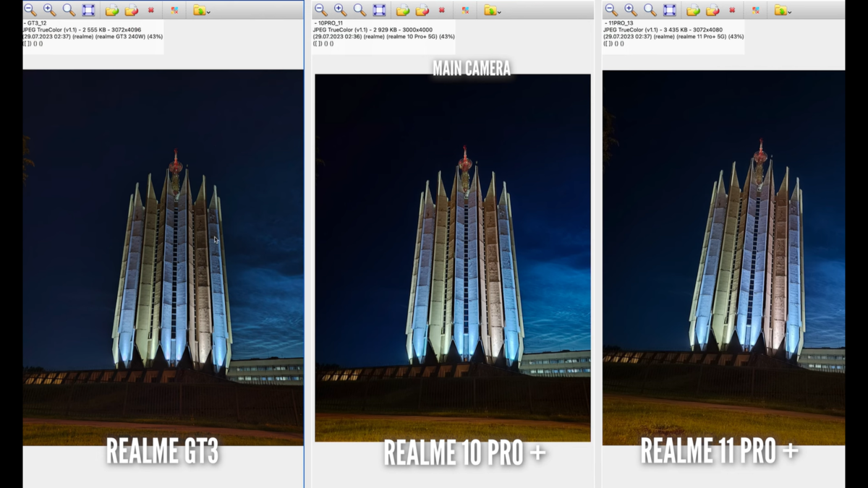The image size is (868, 488).
Task: Zoom out in the GT3_12 viewer
Action: [x=30, y=10]
